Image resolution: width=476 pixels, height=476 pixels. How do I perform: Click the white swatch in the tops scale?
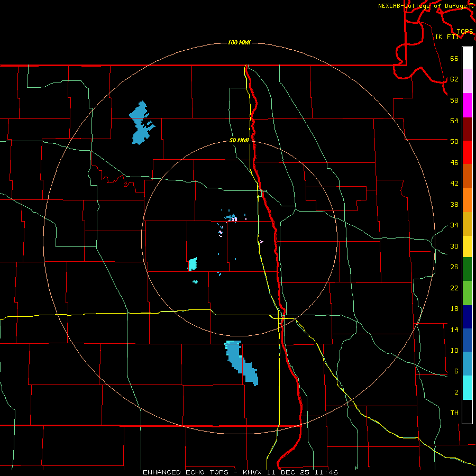click(467, 58)
